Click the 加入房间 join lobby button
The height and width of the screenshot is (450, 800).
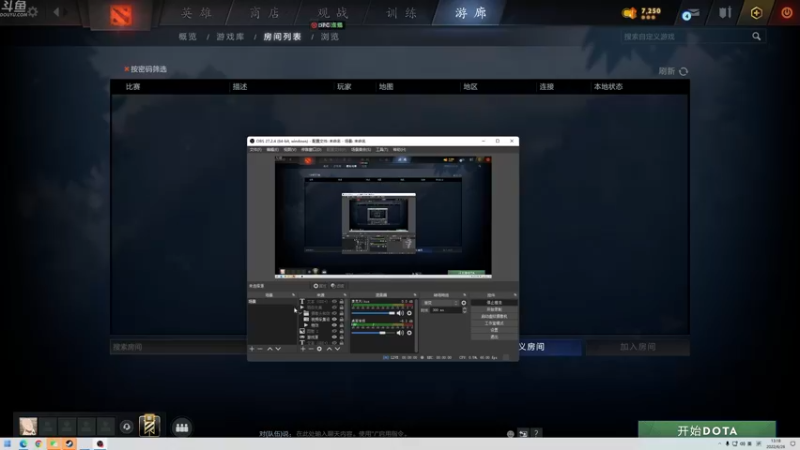pos(638,347)
